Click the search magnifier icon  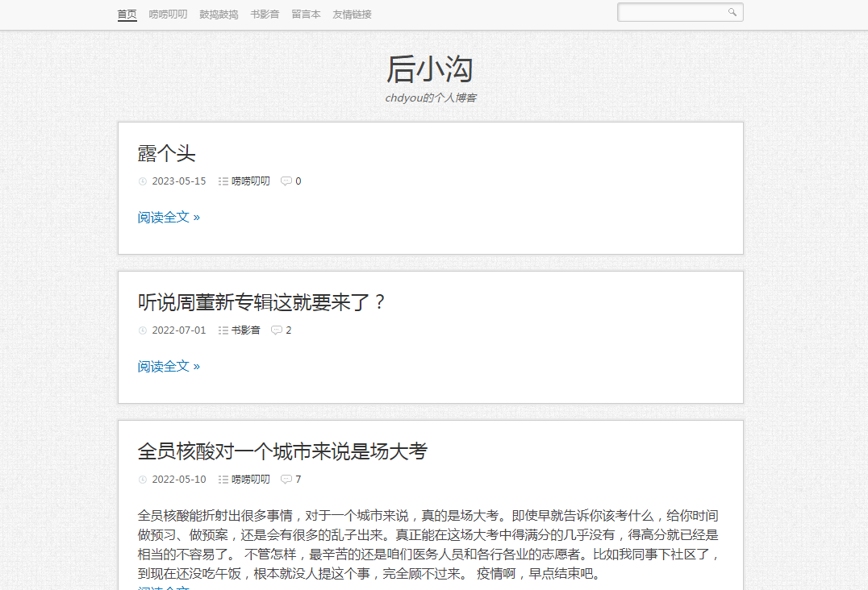coord(732,12)
